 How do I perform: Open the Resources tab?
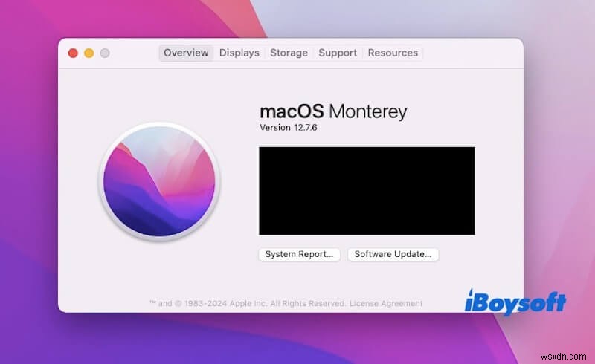pyautogui.click(x=393, y=53)
